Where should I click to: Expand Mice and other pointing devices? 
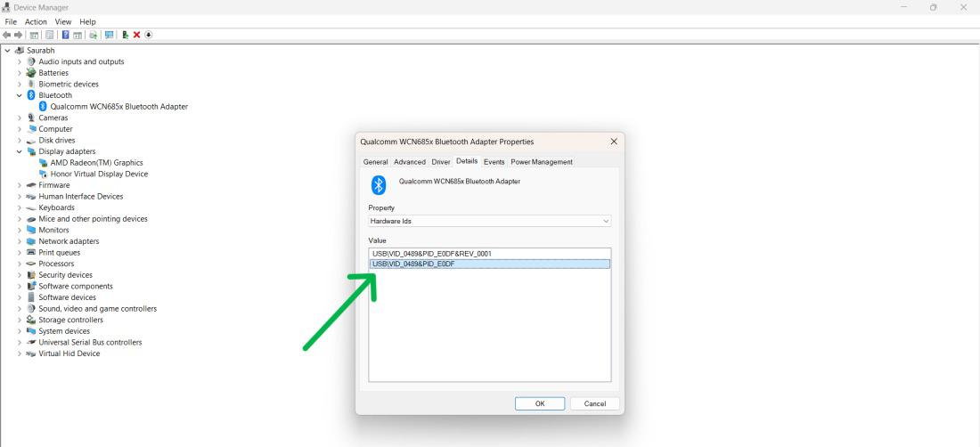pos(20,219)
